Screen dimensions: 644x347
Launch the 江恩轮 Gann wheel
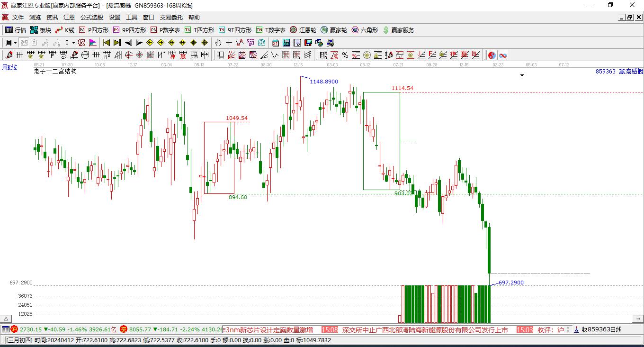[x=303, y=30]
